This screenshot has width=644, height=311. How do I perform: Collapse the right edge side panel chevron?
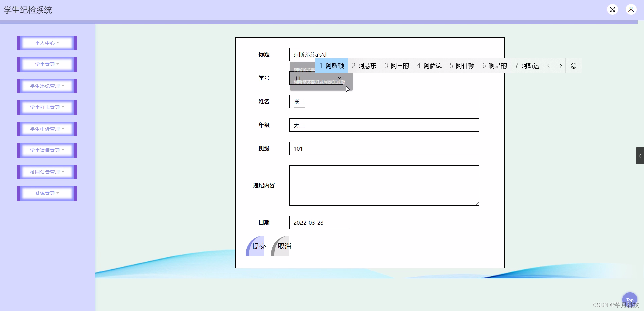[x=640, y=155]
